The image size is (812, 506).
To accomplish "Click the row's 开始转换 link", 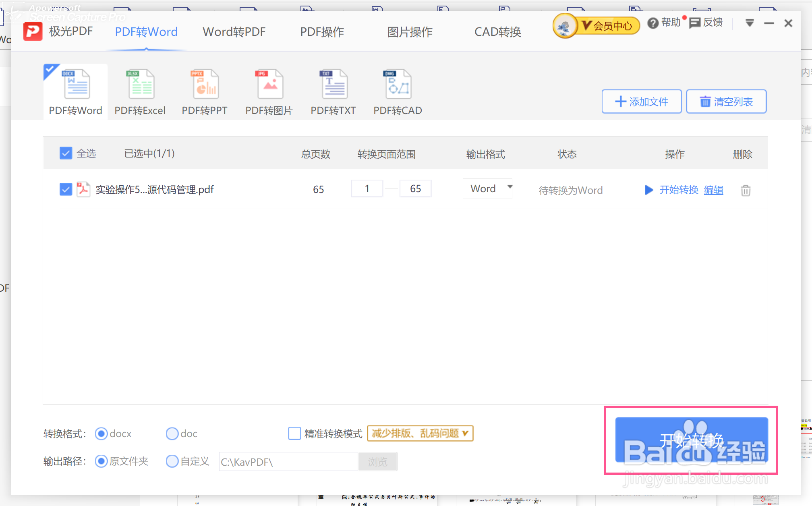I will click(679, 190).
